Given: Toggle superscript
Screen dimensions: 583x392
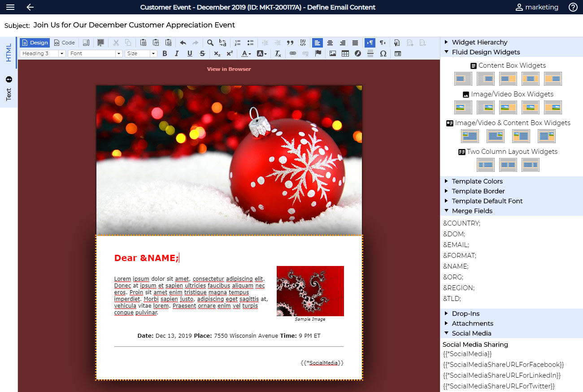Looking at the screenshot, I should pyautogui.click(x=230, y=53).
